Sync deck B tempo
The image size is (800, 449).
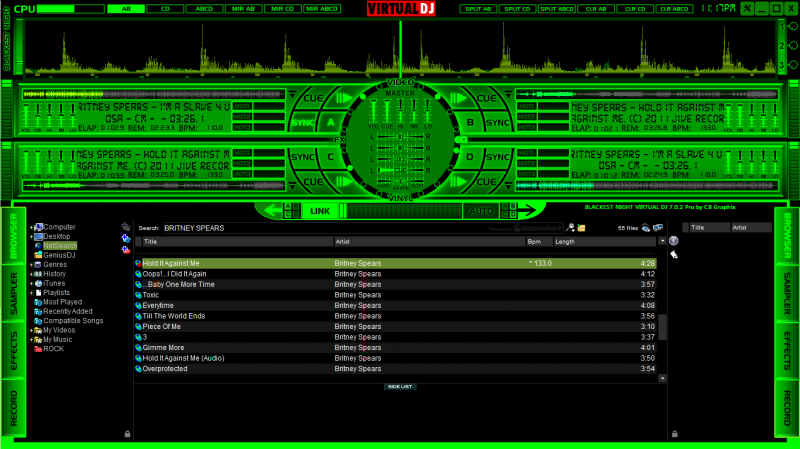[497, 123]
